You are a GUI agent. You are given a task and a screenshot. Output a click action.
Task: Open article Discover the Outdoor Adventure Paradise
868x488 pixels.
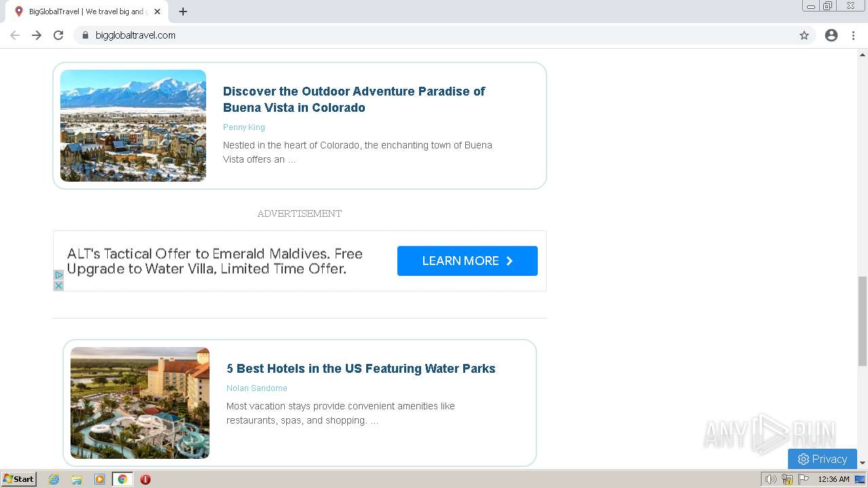pos(354,100)
